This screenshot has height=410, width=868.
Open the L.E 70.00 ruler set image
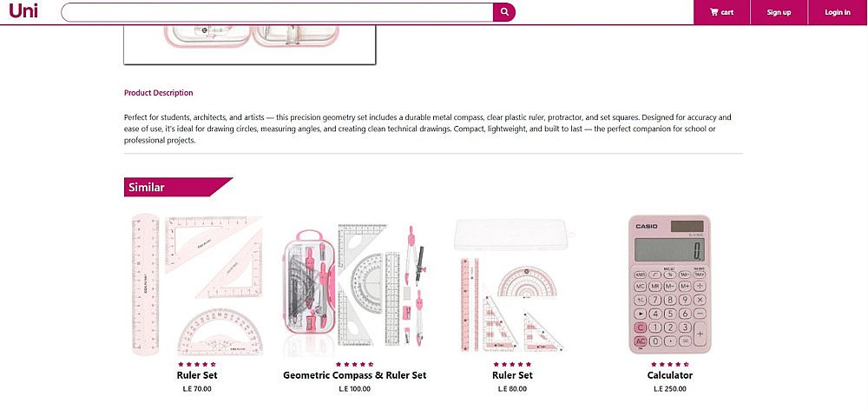[197, 284]
